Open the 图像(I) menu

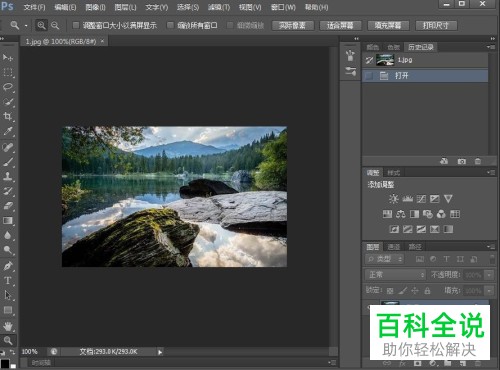[95, 7]
